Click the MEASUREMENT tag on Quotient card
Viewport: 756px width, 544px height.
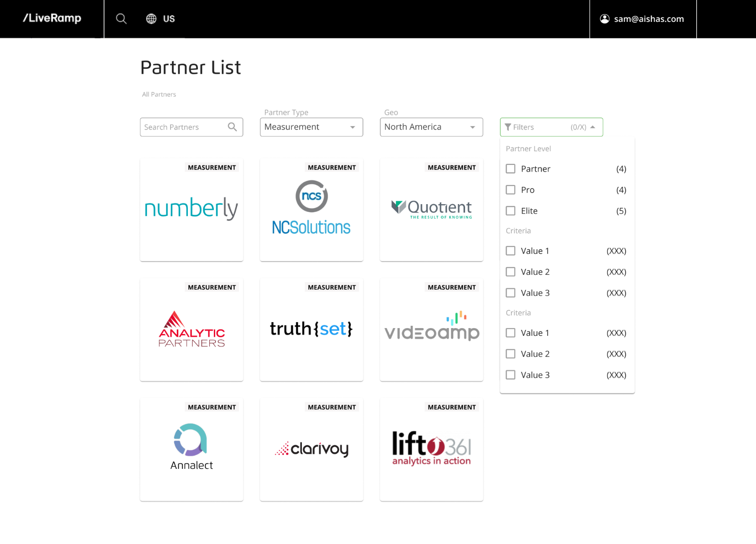click(452, 167)
